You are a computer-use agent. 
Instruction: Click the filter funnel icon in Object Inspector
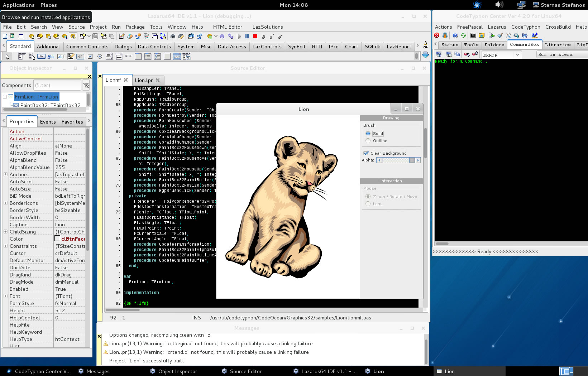click(x=86, y=85)
